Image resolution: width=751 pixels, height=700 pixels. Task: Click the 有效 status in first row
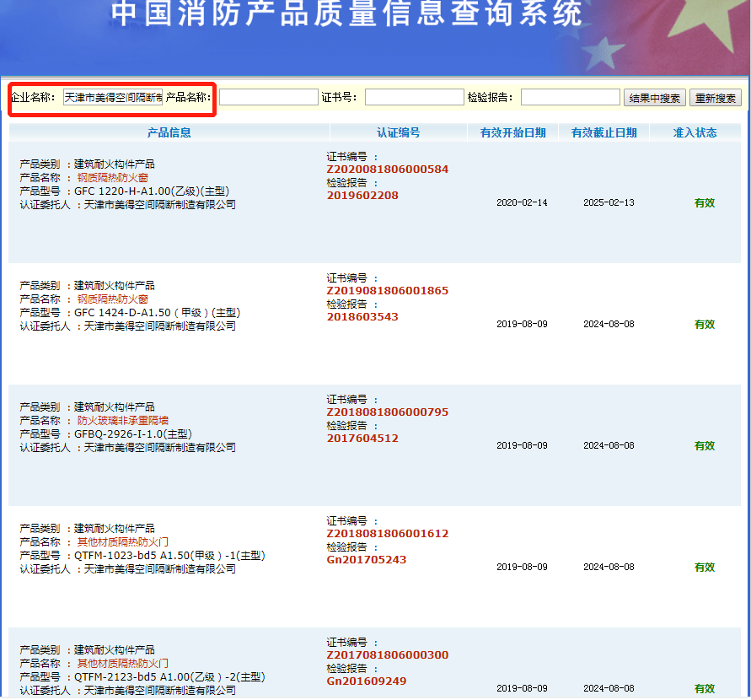(705, 203)
